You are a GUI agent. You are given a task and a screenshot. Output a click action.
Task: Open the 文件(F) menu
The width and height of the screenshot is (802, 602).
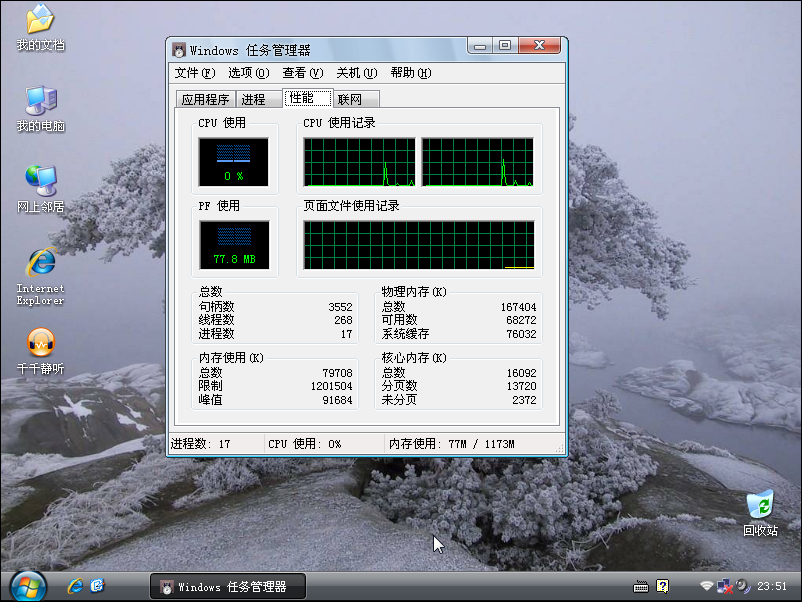click(195, 73)
